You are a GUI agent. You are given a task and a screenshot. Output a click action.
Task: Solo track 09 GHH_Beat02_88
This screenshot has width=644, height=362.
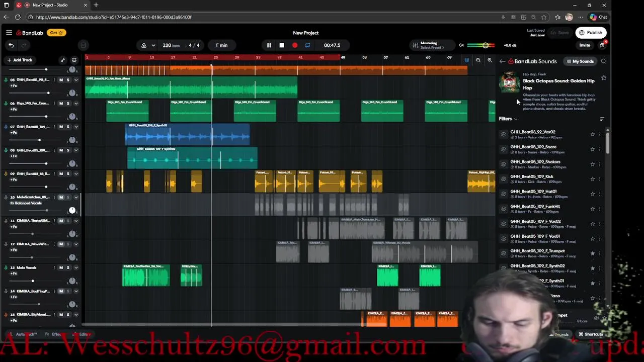(68, 174)
